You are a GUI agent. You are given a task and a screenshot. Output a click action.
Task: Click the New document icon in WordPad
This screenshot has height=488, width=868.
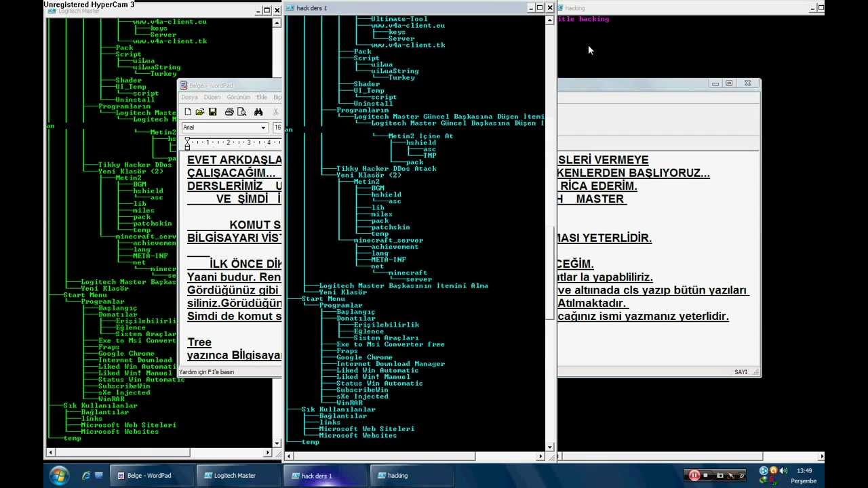(x=188, y=111)
